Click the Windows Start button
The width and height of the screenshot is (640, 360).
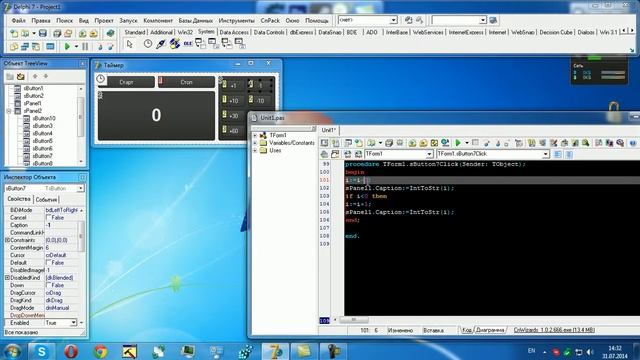12,351
